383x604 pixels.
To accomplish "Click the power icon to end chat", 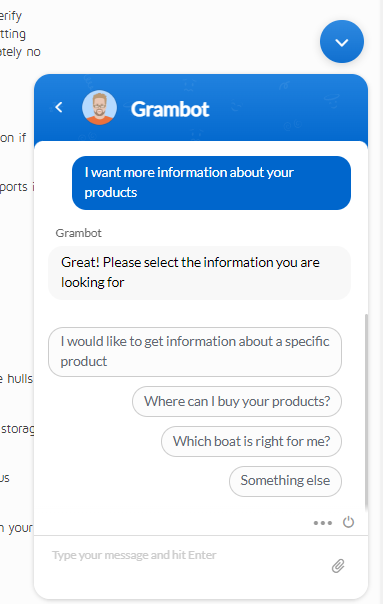I will (x=348, y=522).
